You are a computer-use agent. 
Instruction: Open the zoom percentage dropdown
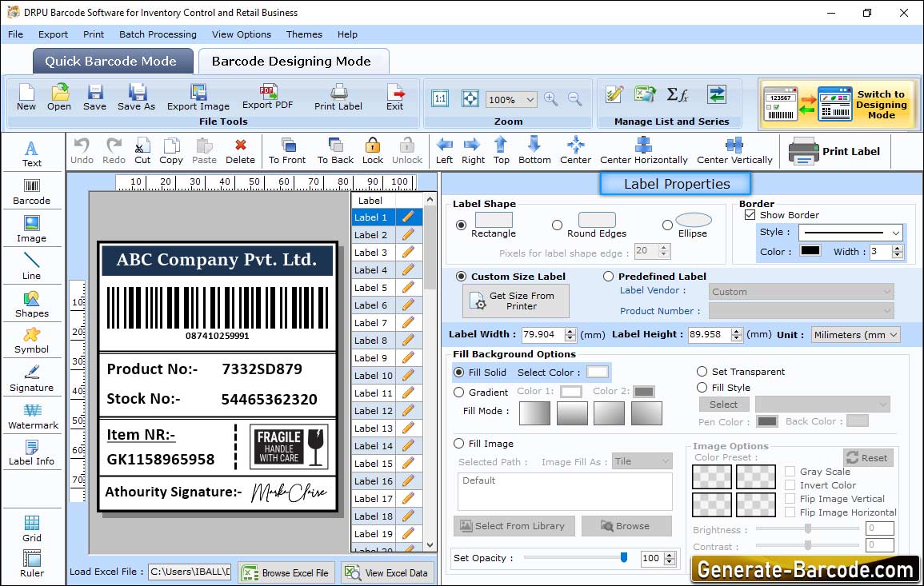tap(511, 99)
